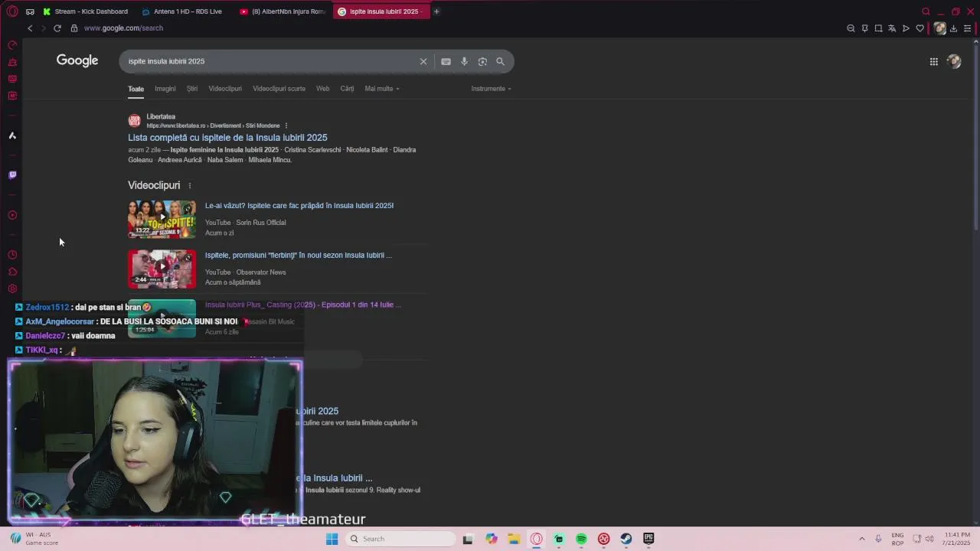Select the Cărți results filter
The width and height of the screenshot is (980, 551).
(347, 89)
